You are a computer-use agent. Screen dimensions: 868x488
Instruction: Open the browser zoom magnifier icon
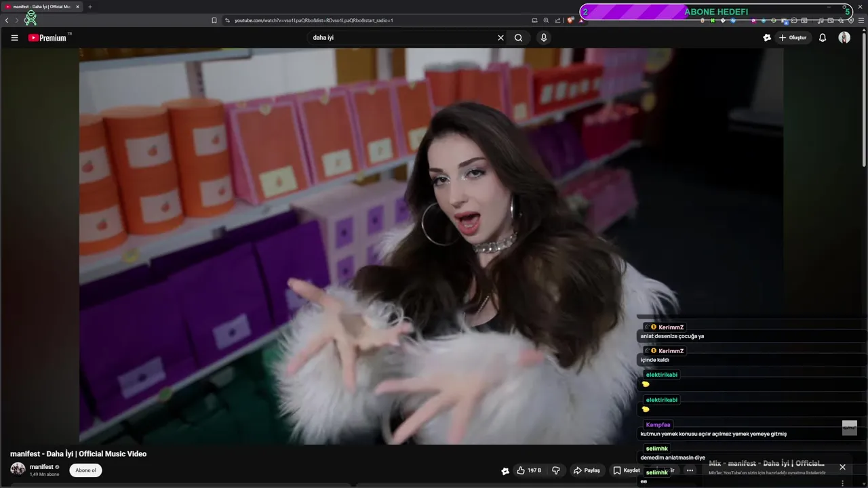(x=546, y=20)
